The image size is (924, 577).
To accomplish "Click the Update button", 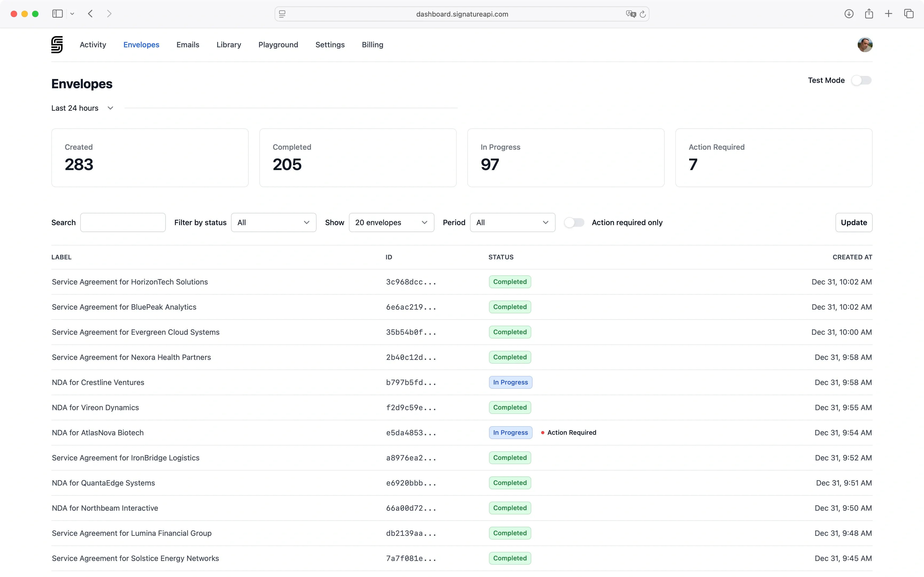I will [854, 222].
